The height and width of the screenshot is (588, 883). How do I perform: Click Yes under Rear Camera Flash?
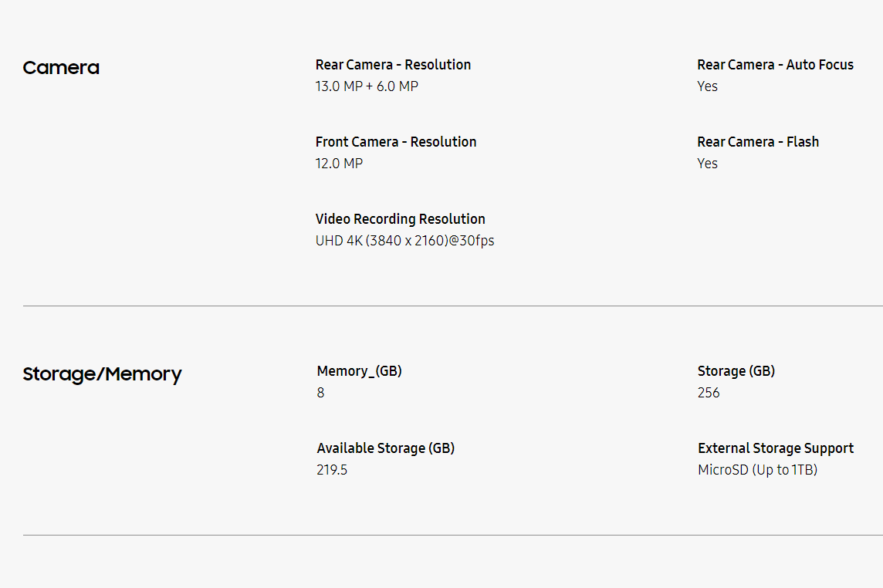tap(707, 164)
